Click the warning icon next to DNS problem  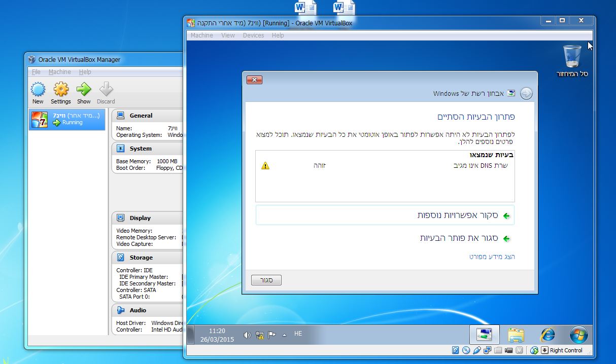point(265,166)
